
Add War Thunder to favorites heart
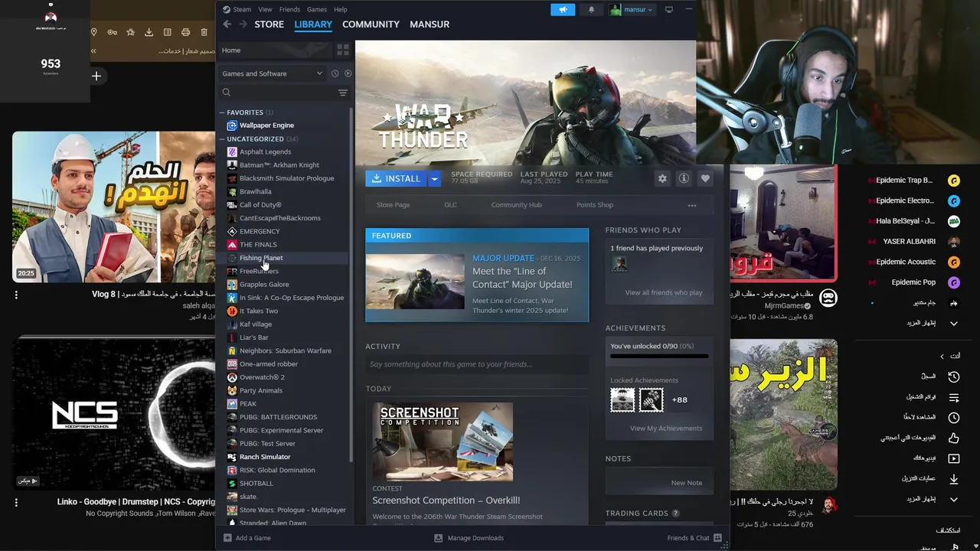coord(705,178)
